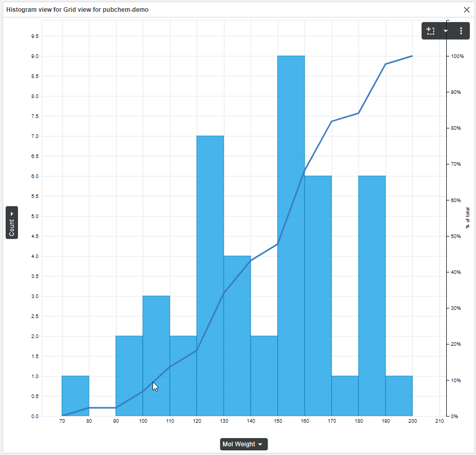This screenshot has width=476, height=455.
Task: Close the Histogram view dialog
Action: [x=466, y=9]
